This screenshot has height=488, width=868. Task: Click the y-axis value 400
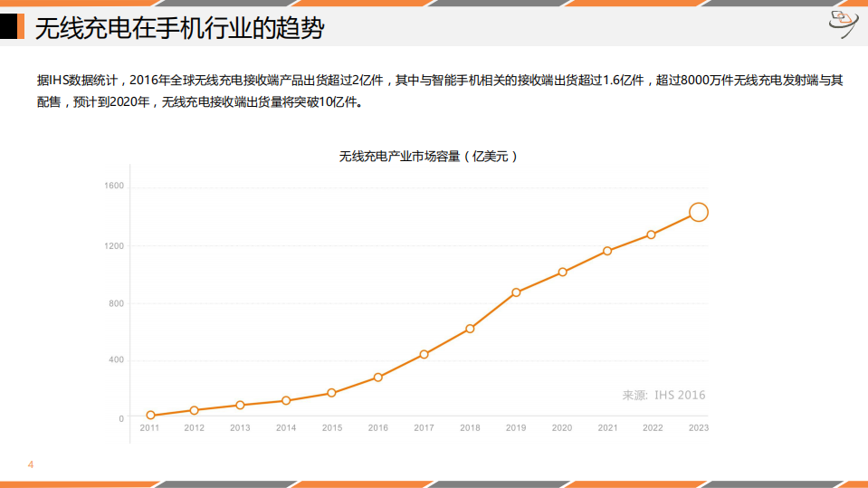coord(116,360)
